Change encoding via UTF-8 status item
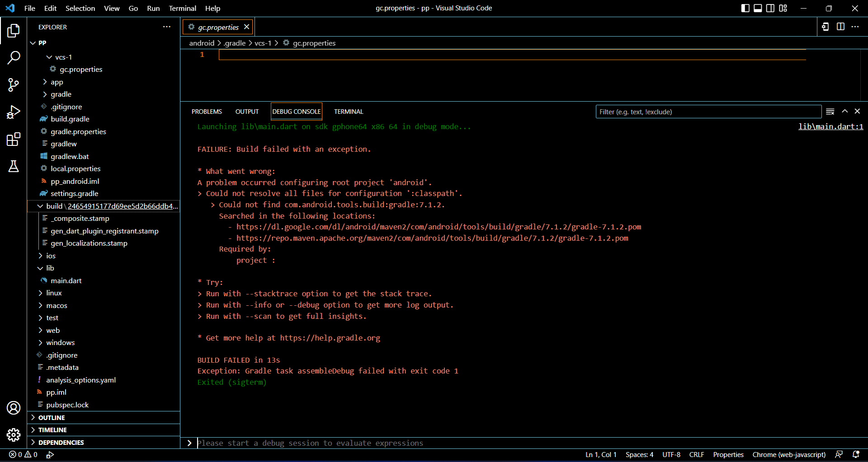 [x=671, y=455]
